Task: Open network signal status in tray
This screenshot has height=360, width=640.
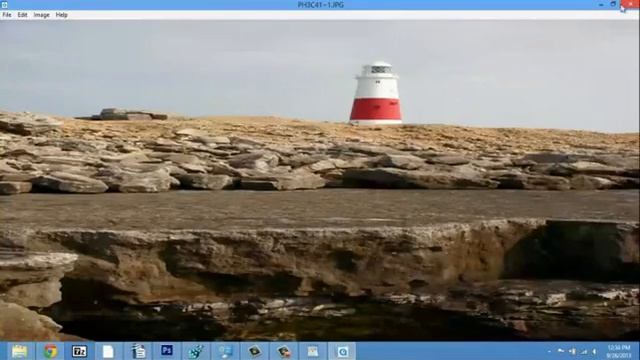Action: 584,351
